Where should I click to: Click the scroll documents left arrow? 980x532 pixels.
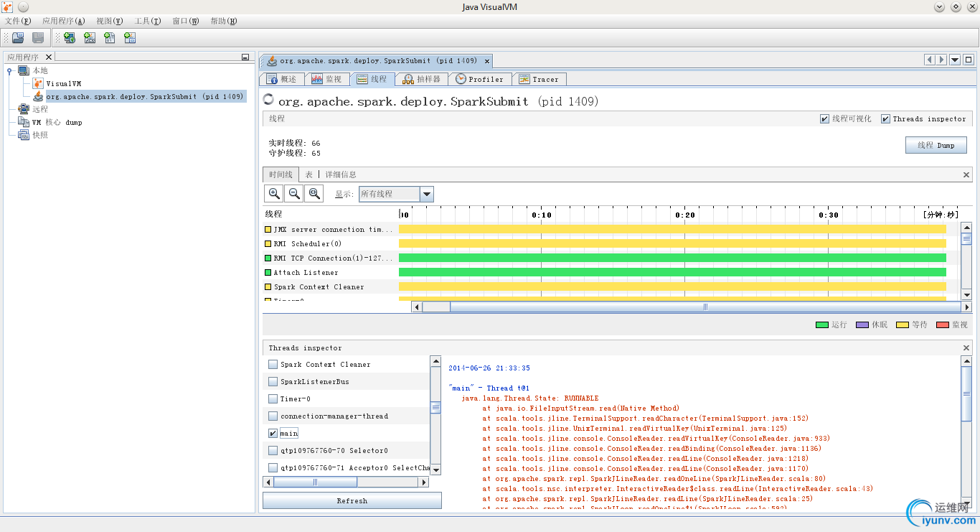click(x=929, y=60)
